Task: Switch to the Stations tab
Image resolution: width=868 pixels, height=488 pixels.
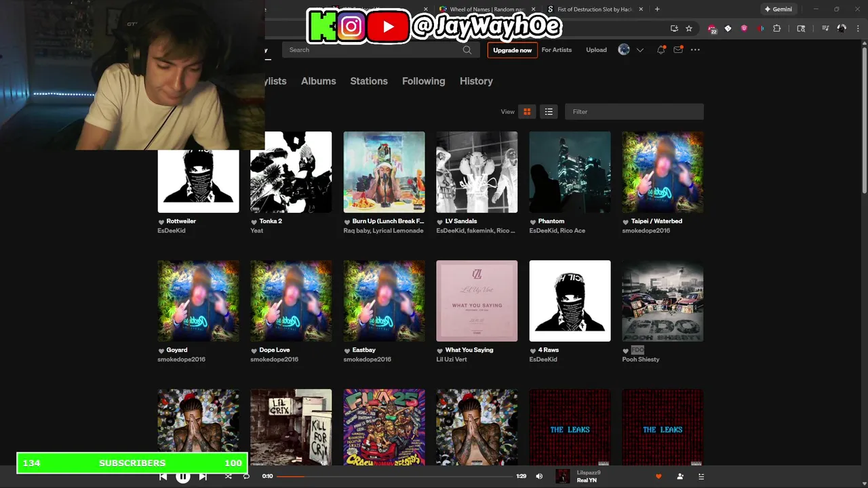Action: (369, 81)
